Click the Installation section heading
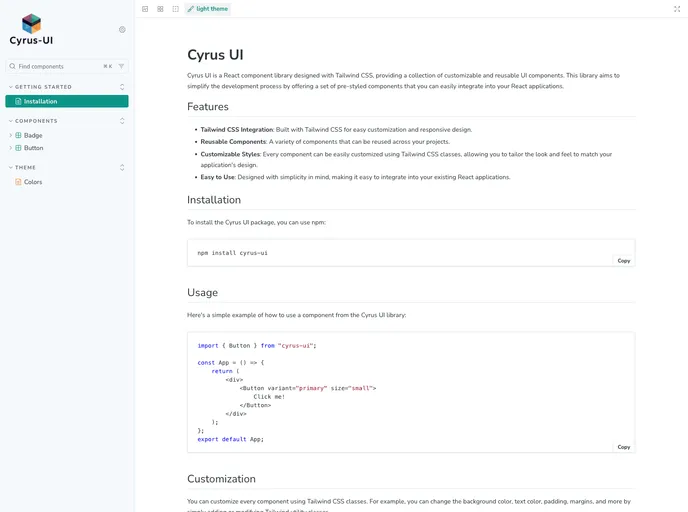Image resolution: width=688 pixels, height=512 pixels. click(214, 200)
